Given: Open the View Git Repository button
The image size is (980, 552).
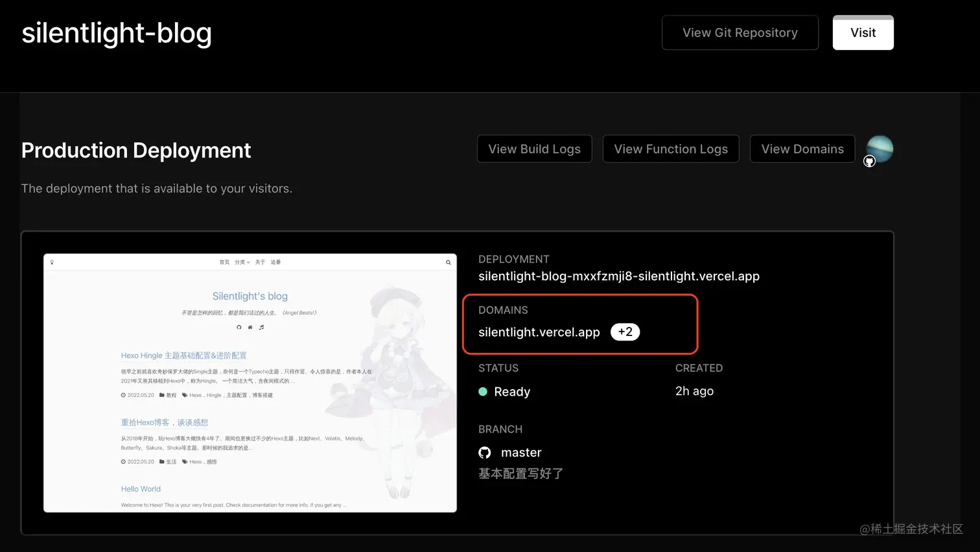Looking at the screenshot, I should coord(740,32).
